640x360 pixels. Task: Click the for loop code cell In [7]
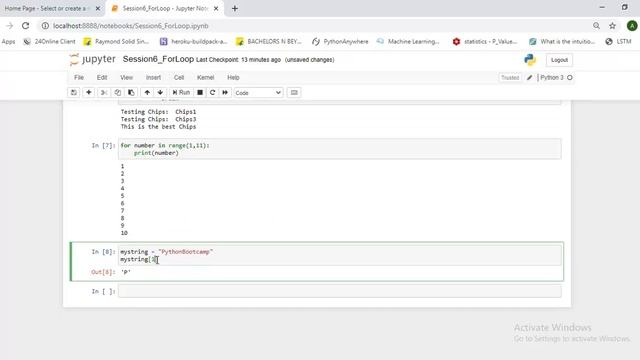pos(340,149)
